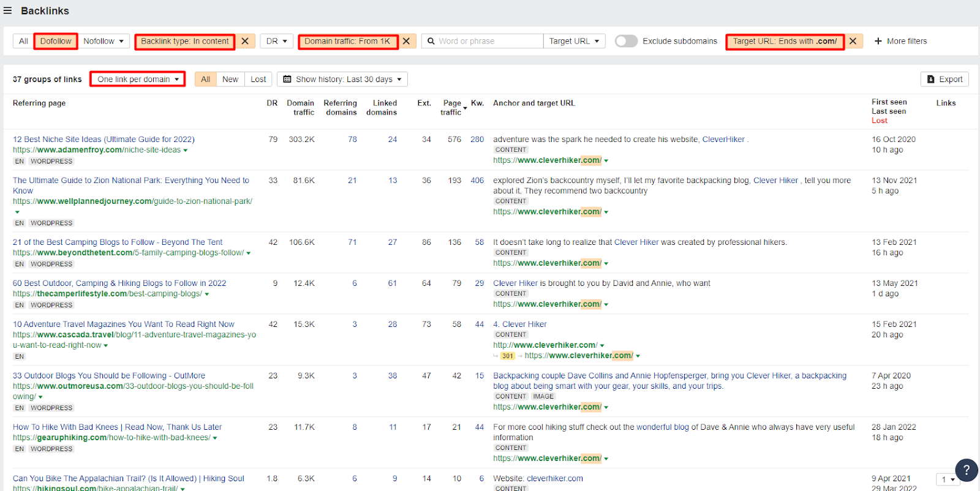
Task: Open the Target URL scope dropdown
Action: pos(574,41)
